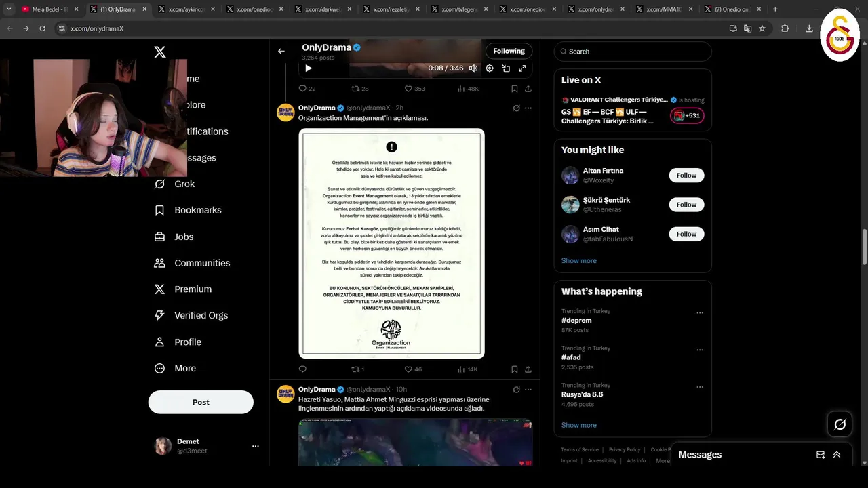Follow Asım Cihat
Viewport: 868px width, 488px height.
click(686, 234)
